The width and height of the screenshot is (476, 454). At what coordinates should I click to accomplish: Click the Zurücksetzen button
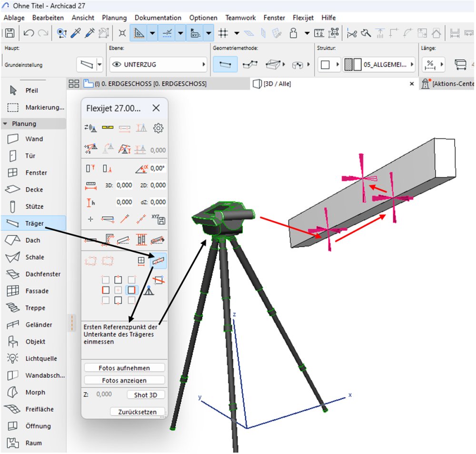tap(137, 412)
